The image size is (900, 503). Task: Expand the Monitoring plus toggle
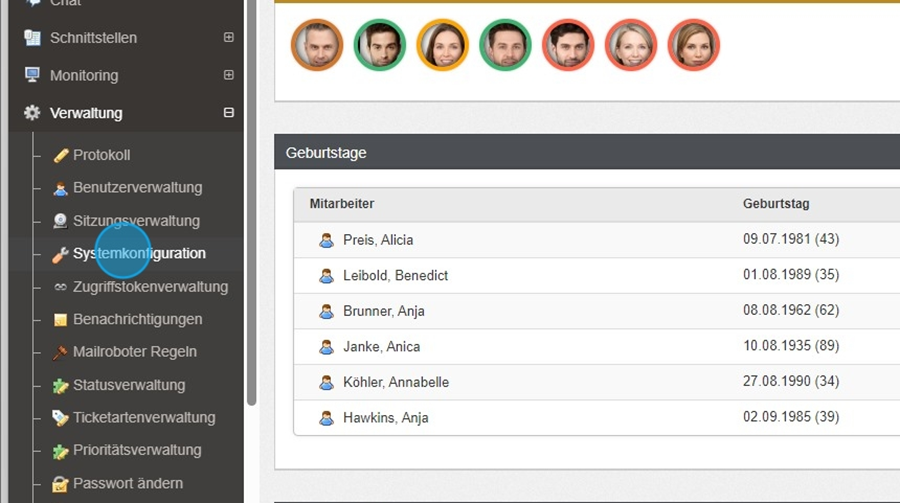tap(229, 75)
